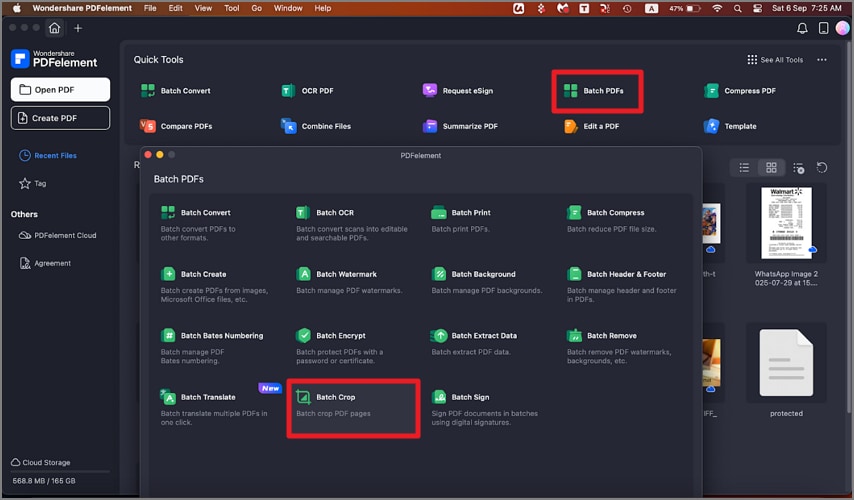The height and width of the screenshot is (500, 854).
Task: Open the user profile avatar
Action: pos(843,28)
